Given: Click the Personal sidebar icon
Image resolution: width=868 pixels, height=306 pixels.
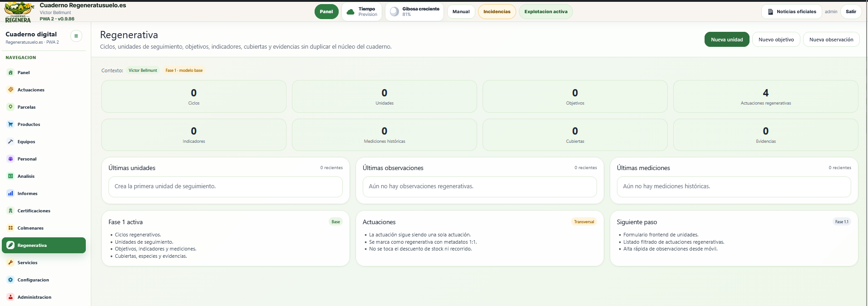Looking at the screenshot, I should coord(10,159).
